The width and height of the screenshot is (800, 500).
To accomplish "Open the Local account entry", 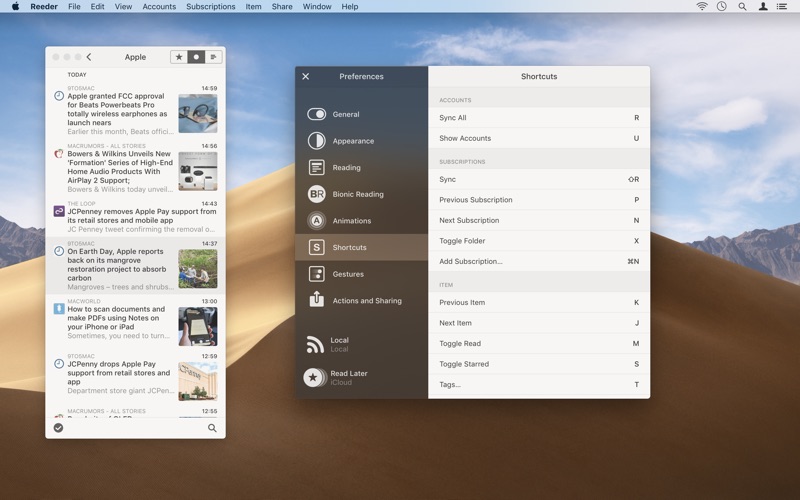I will tap(339, 344).
